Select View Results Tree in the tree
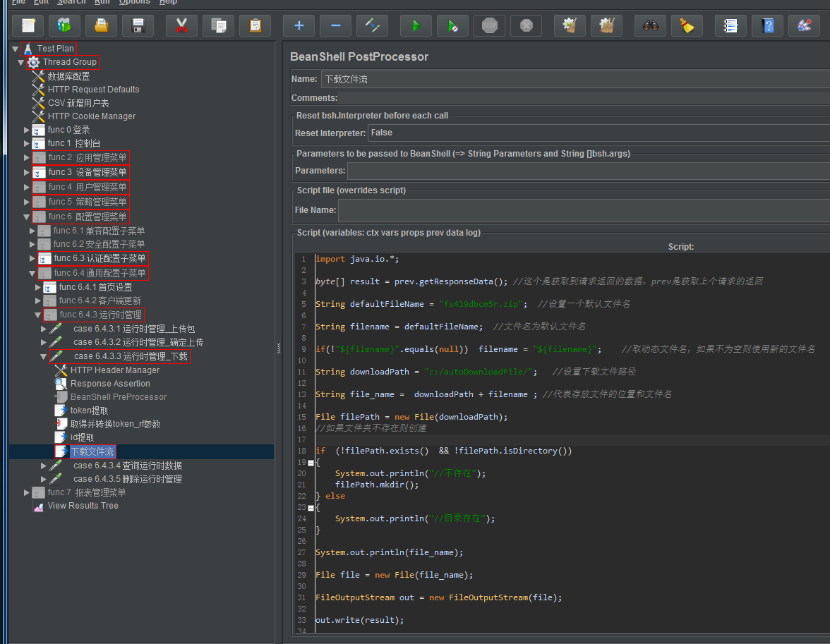830x644 pixels. 83,506
